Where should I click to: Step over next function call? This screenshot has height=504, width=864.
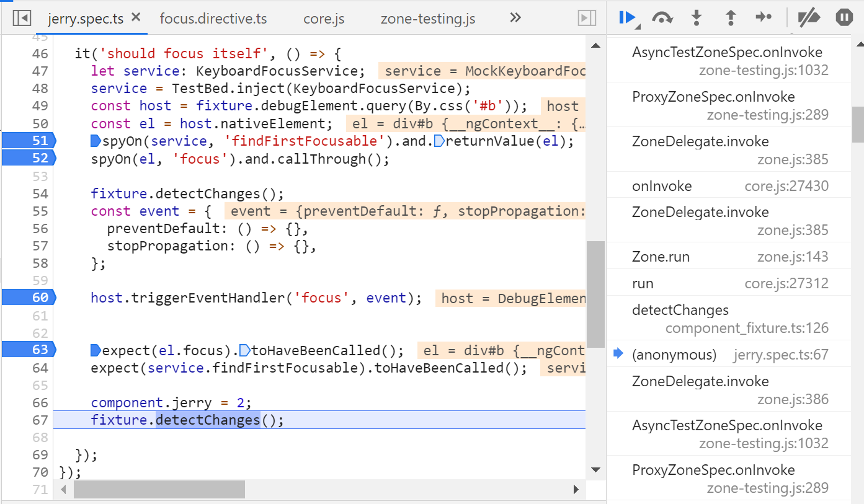pos(662,17)
